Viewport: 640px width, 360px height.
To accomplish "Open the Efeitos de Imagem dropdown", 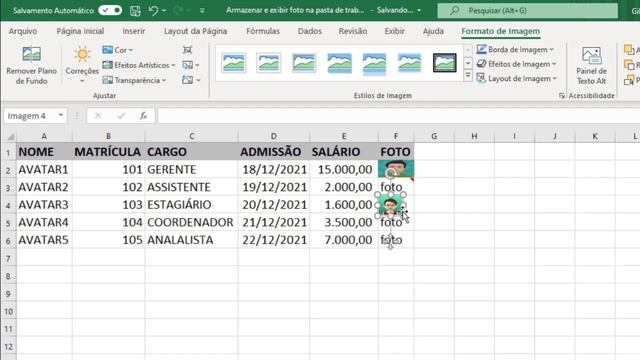I will coord(517,64).
